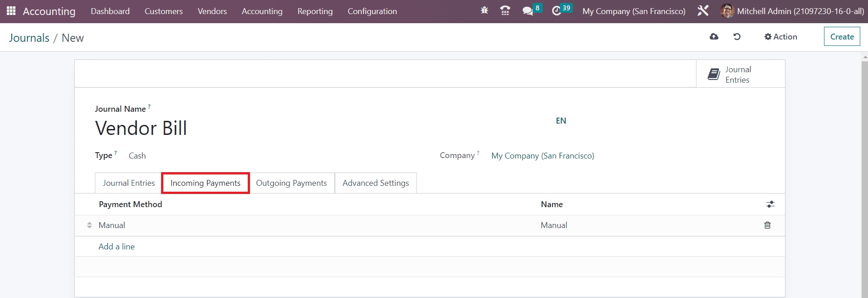Open the VoIP phone icon
This screenshot has width=868, height=298.
pos(505,11)
